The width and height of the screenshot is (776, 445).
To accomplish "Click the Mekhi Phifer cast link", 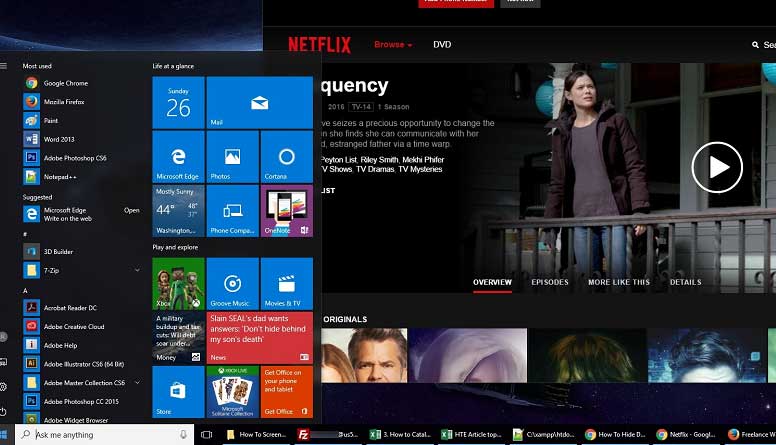I will [x=423, y=160].
